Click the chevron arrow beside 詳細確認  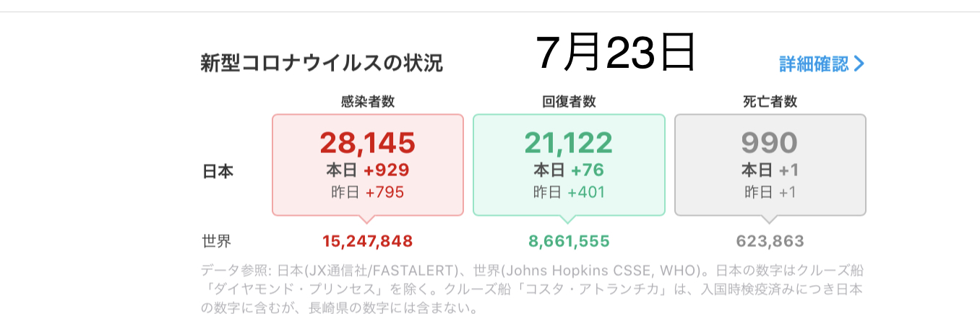859,64
